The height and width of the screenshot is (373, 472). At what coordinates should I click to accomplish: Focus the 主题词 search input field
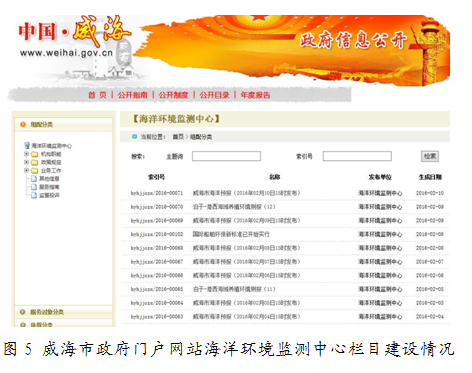[226, 156]
